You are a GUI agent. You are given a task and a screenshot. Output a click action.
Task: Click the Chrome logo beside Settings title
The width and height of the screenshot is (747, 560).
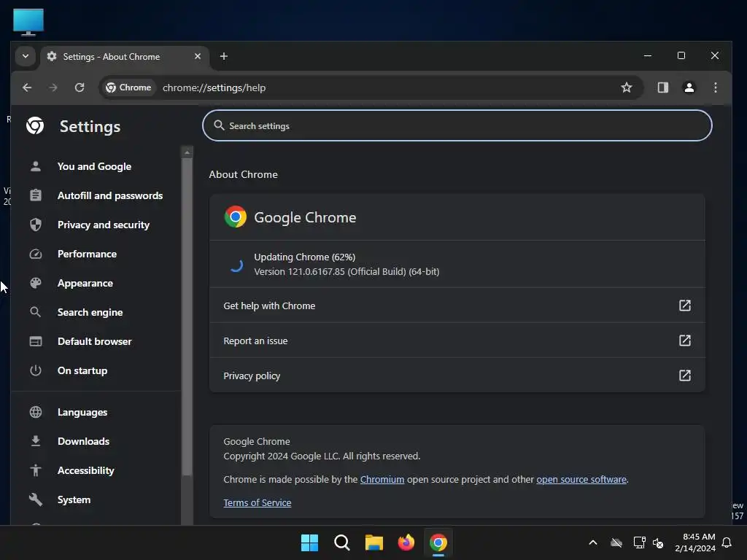click(x=35, y=125)
